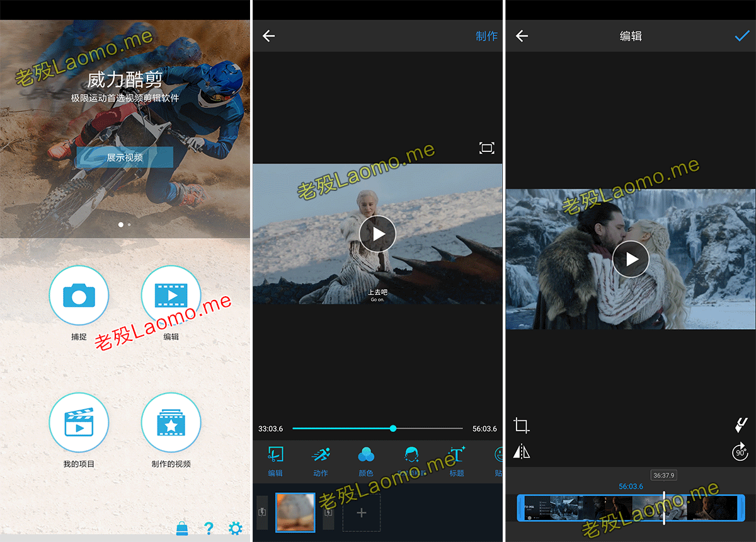This screenshot has height=542, width=756.
Task: Click the left blue trim handle
Action: (x=521, y=508)
